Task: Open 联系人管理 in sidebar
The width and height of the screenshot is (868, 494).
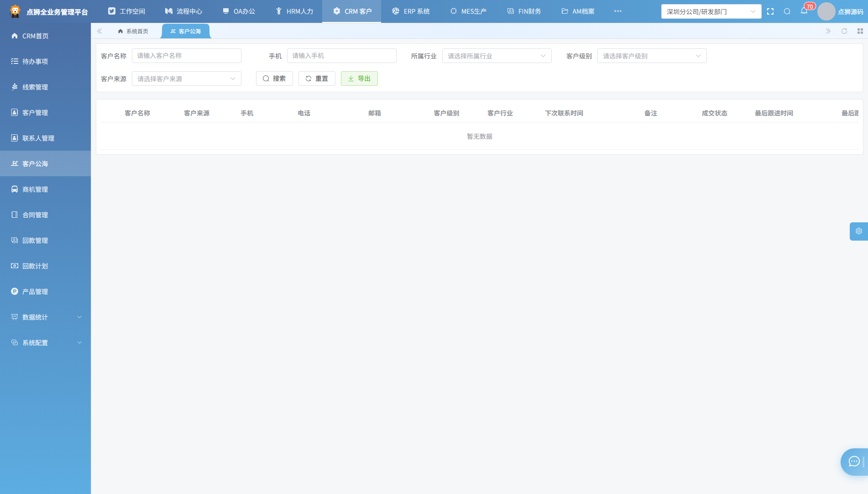Action: coord(45,138)
